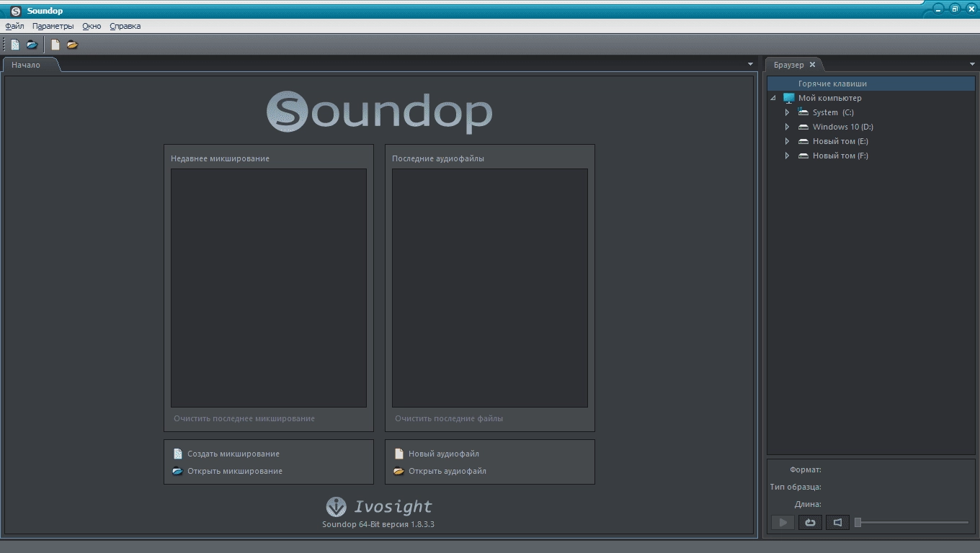Open the Начало panel dropdown arrow

(x=751, y=65)
